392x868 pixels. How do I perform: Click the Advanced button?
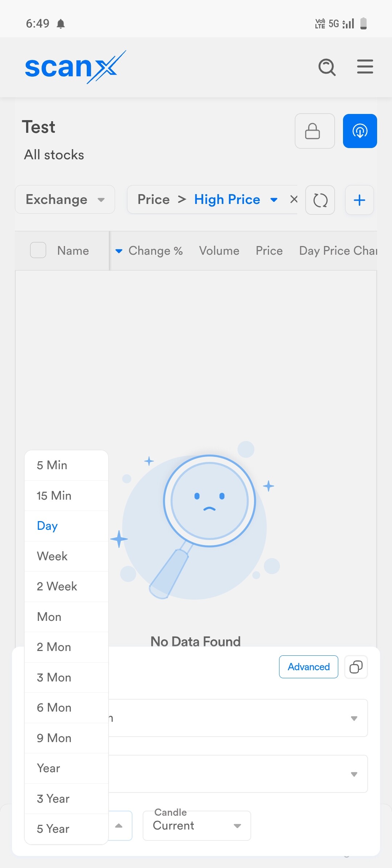[309, 667]
